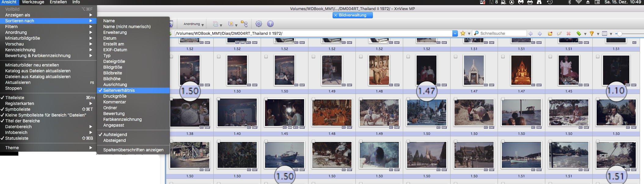Screen dimensions: 644x184
Task: Create a new folder with the folder icon
Action: 550,34
